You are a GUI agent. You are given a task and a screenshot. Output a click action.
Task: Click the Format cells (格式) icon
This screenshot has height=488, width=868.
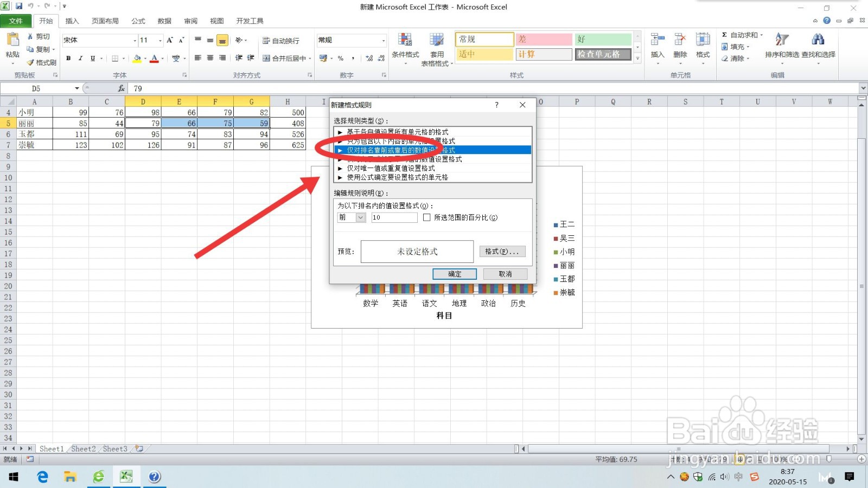pos(703,40)
